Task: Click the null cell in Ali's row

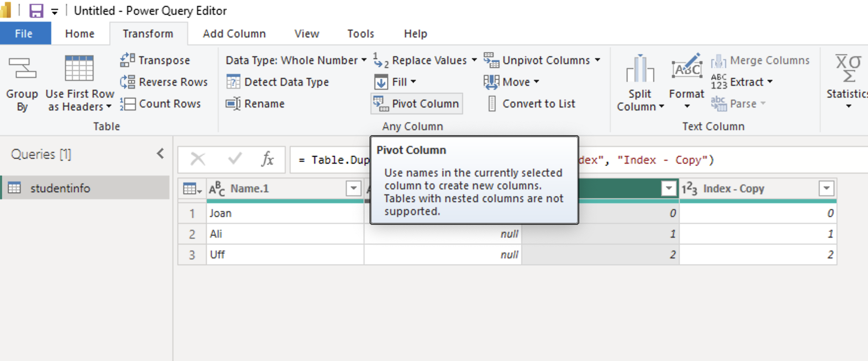Action: [x=443, y=234]
